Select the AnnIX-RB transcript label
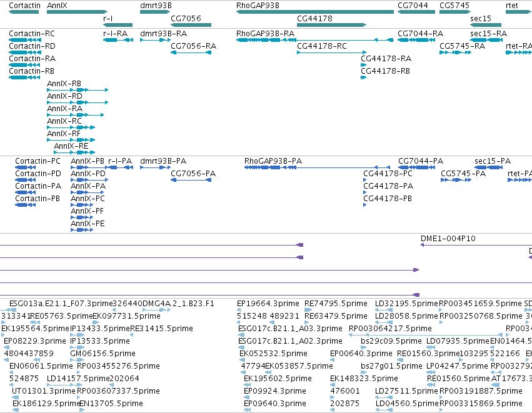The width and height of the screenshot is (532, 413). coord(64,84)
